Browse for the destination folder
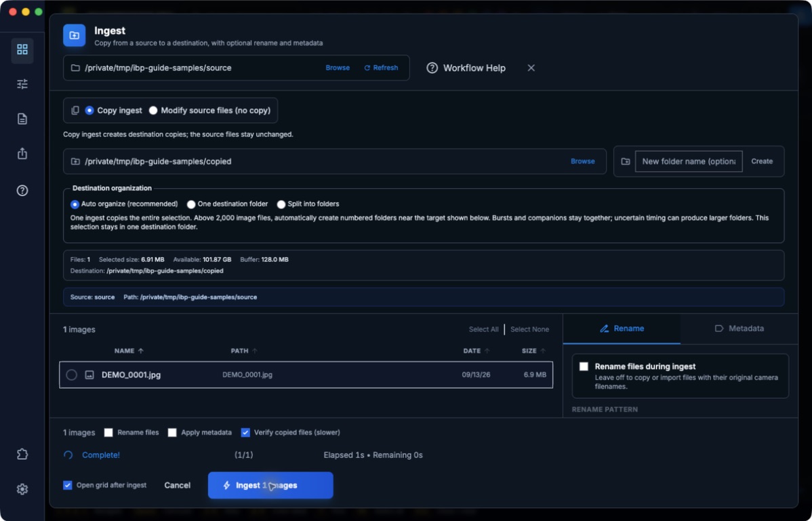Image resolution: width=812 pixels, height=521 pixels. [583, 161]
